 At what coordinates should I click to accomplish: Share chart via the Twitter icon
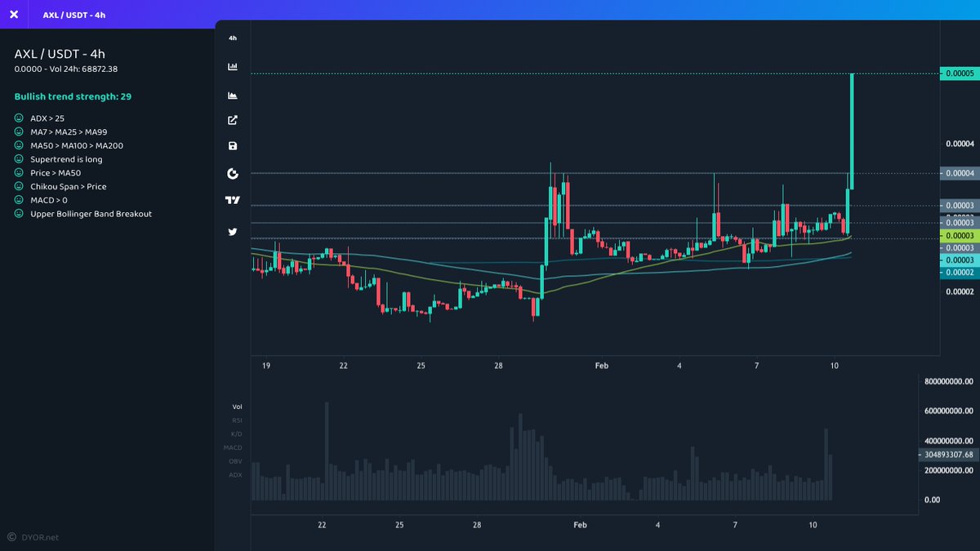tap(233, 232)
